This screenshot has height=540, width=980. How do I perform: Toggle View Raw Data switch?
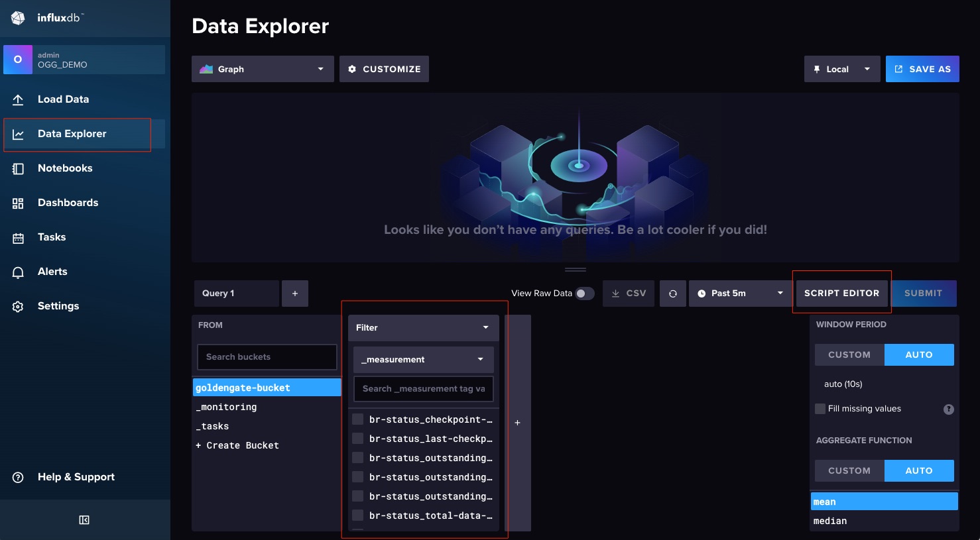[584, 294]
